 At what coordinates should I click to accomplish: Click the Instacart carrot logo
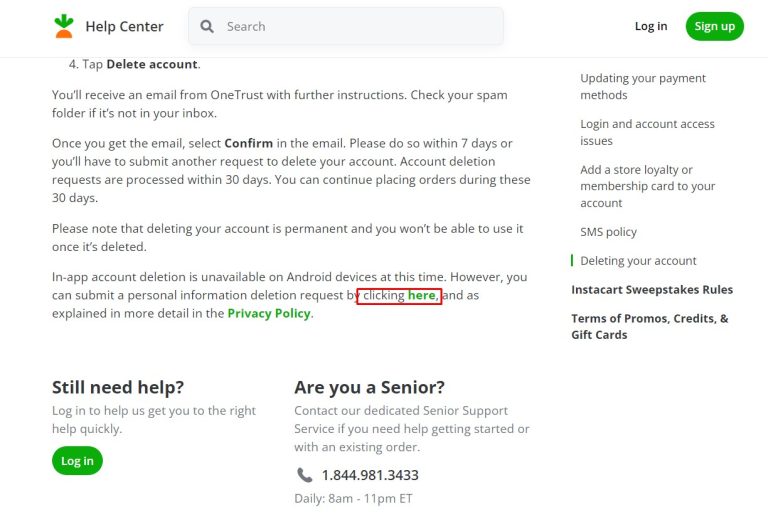[x=64, y=26]
